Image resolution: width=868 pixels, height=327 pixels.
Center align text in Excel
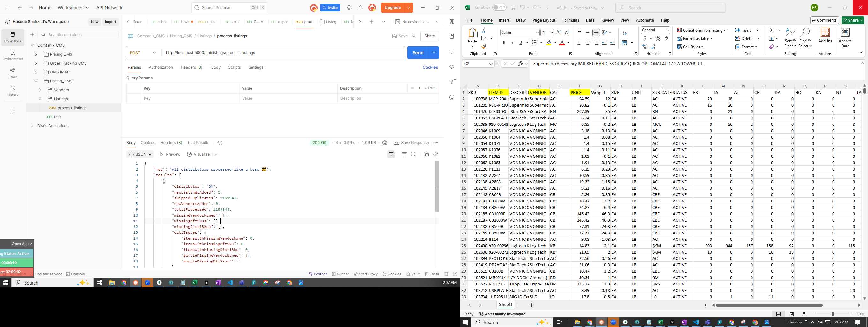tap(587, 43)
